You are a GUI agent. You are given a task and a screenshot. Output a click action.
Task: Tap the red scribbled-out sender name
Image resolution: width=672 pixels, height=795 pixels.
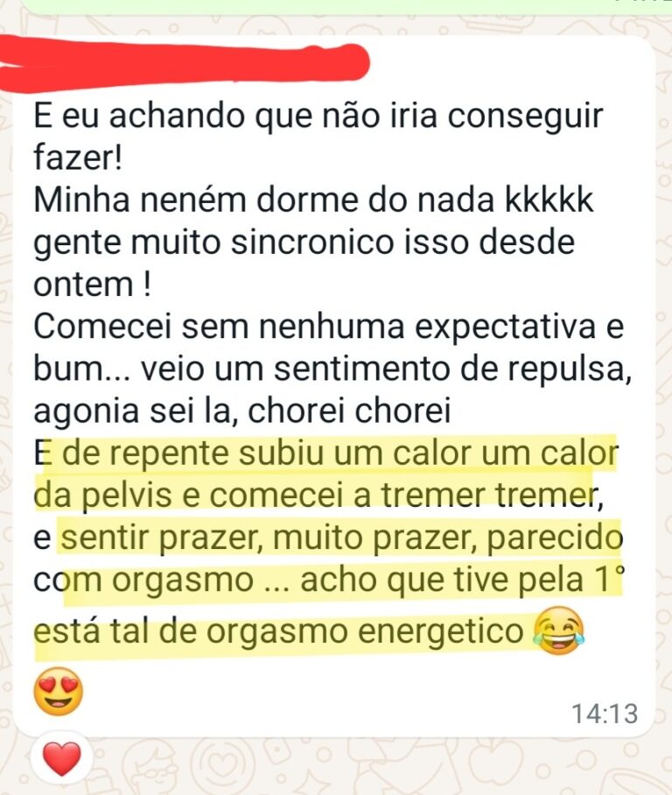tap(185, 65)
